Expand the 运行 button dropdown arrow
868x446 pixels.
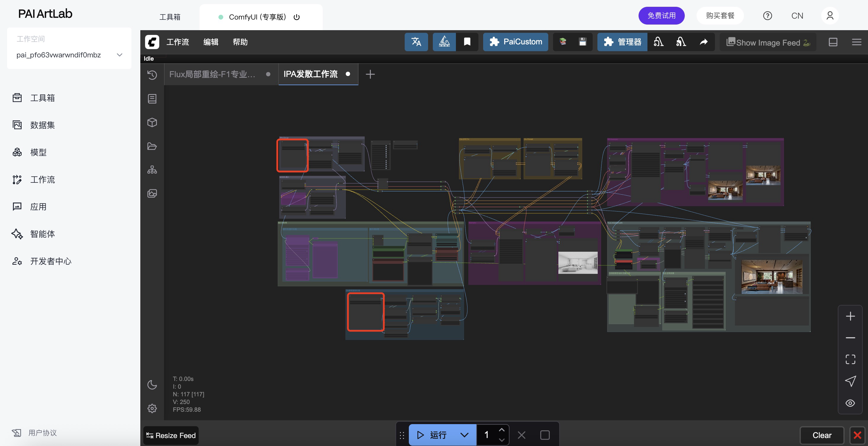point(464,435)
